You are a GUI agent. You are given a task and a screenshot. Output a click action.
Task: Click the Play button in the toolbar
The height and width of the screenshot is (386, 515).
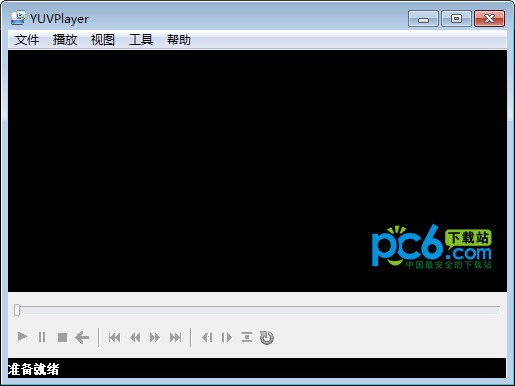coord(22,337)
